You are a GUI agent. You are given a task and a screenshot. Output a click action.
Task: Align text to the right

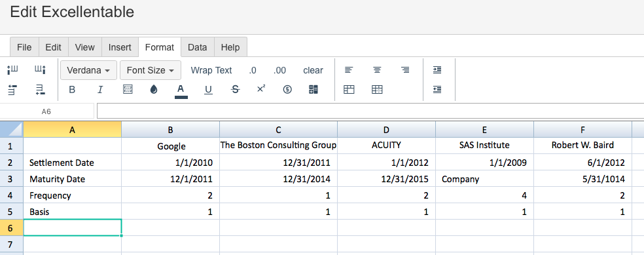[x=405, y=70]
